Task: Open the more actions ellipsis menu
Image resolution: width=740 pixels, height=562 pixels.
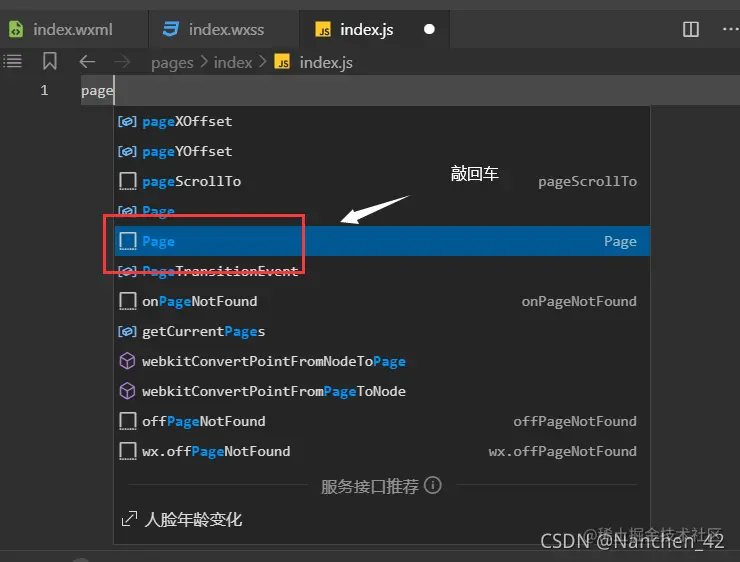Action: [731, 29]
